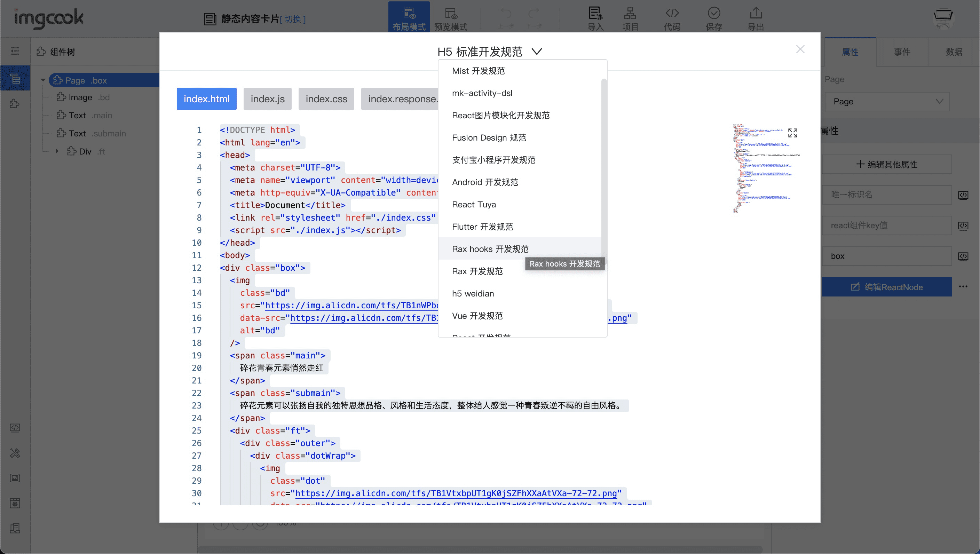Expand the code minimap fullscreen icon

click(792, 133)
